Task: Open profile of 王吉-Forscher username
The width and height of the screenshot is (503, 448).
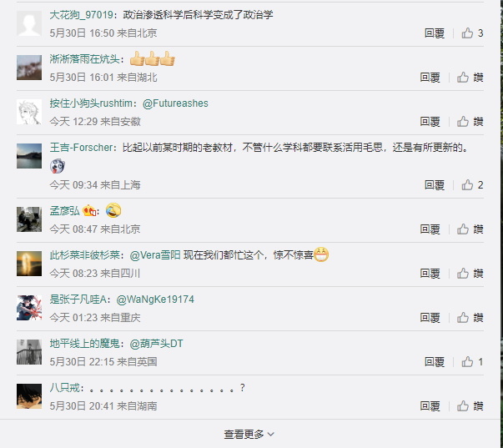Action: pyautogui.click(x=82, y=148)
